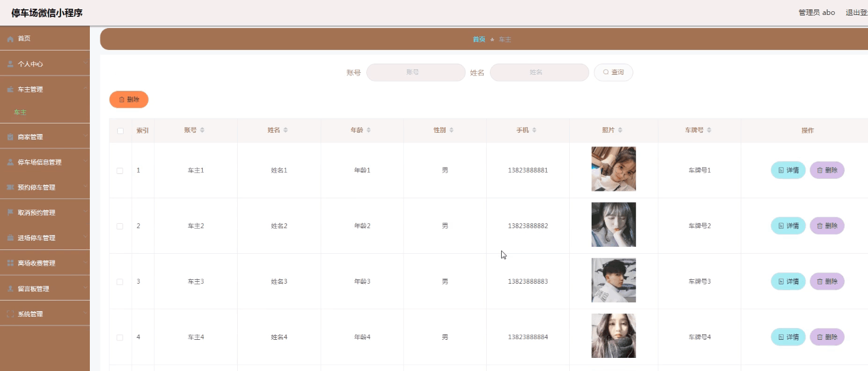Toggle the select-all checkbox in table header

click(x=120, y=131)
